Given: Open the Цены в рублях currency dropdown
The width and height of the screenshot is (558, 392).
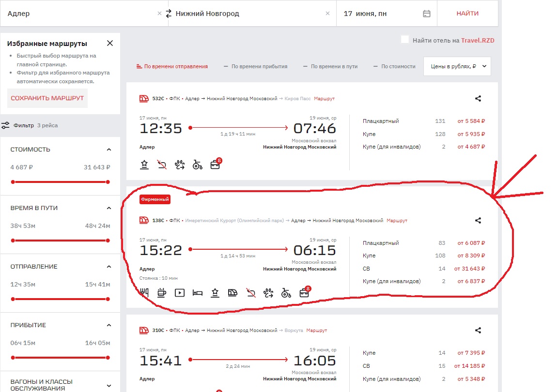Looking at the screenshot, I should coord(457,66).
